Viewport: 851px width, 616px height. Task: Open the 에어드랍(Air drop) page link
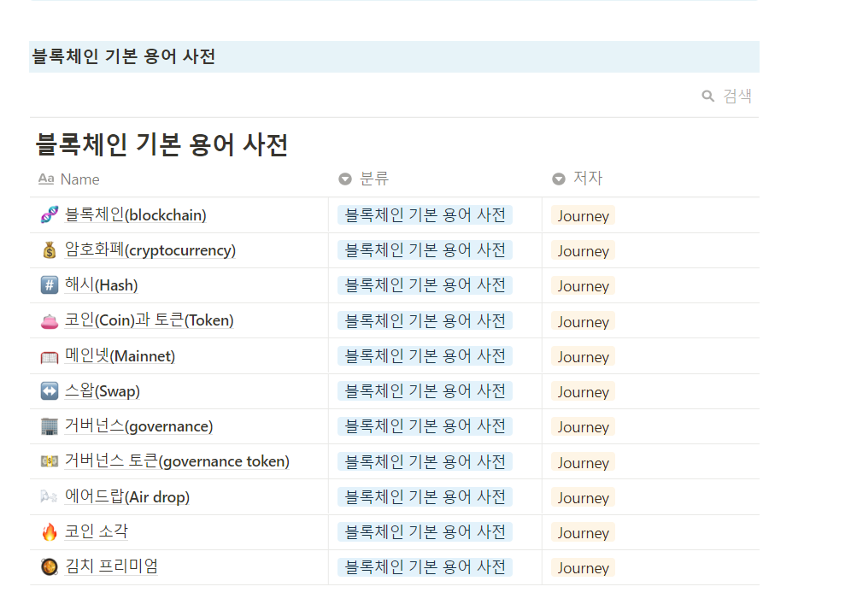(127, 496)
